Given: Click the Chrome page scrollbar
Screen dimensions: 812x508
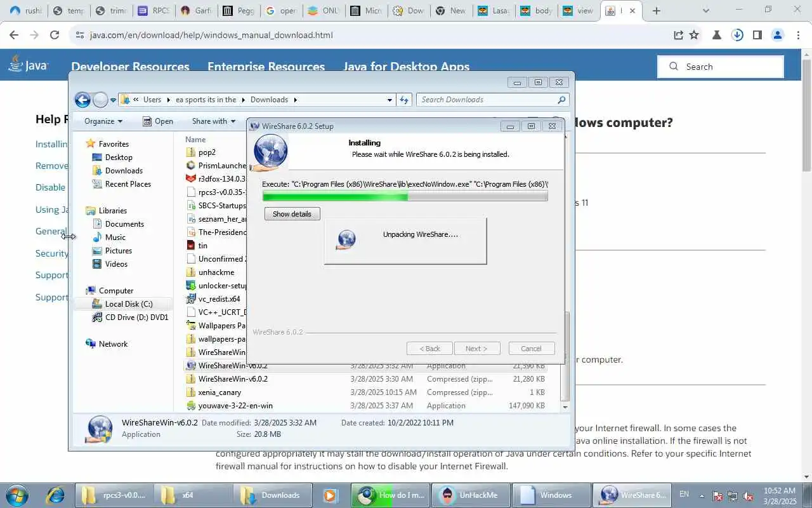Looking at the screenshot, I should 806,114.
